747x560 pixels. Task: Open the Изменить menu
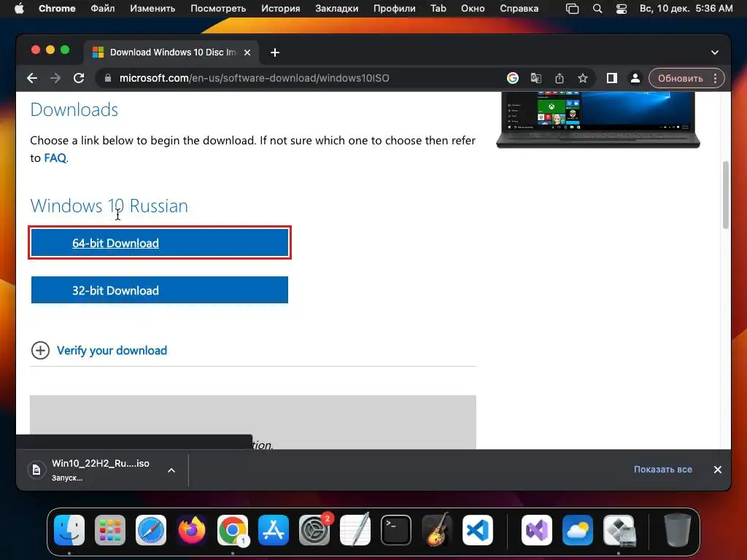point(152,9)
